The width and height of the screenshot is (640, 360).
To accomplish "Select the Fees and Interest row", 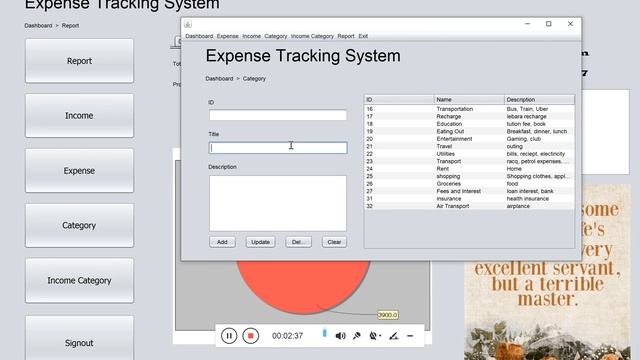I will [469, 191].
